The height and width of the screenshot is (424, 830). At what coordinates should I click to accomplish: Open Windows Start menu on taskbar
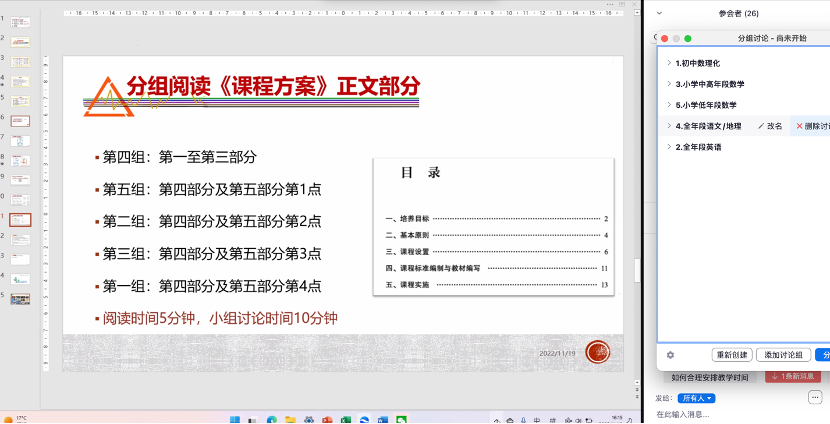point(237,419)
